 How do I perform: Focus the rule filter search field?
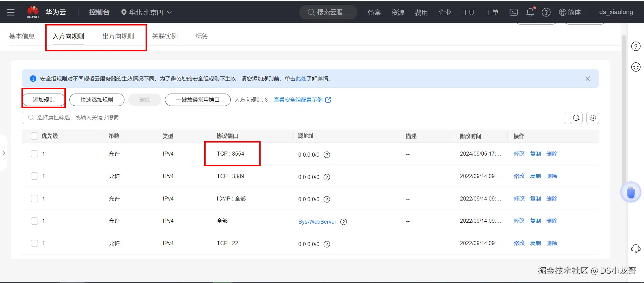point(294,118)
